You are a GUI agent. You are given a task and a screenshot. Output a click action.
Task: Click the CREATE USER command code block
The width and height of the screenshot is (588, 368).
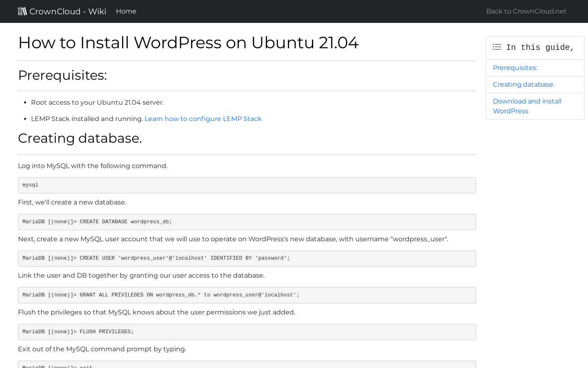[x=247, y=258]
